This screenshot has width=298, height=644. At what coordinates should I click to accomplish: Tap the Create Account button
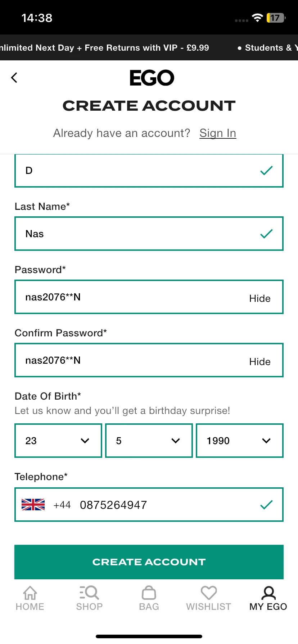point(149,562)
